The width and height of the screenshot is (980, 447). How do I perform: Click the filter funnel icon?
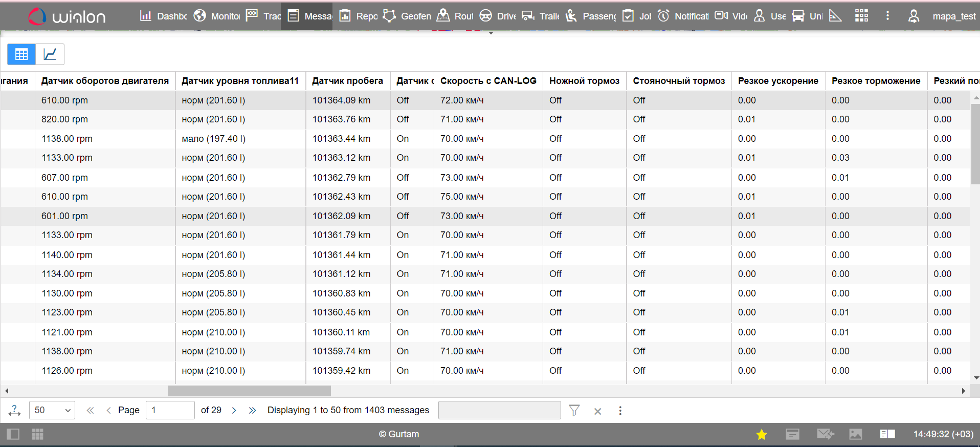click(574, 411)
